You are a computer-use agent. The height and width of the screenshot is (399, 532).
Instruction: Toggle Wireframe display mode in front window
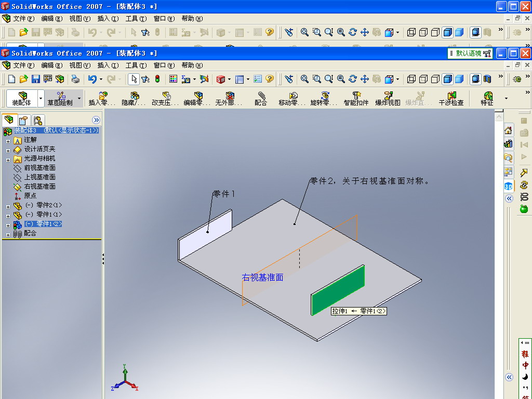click(411, 79)
